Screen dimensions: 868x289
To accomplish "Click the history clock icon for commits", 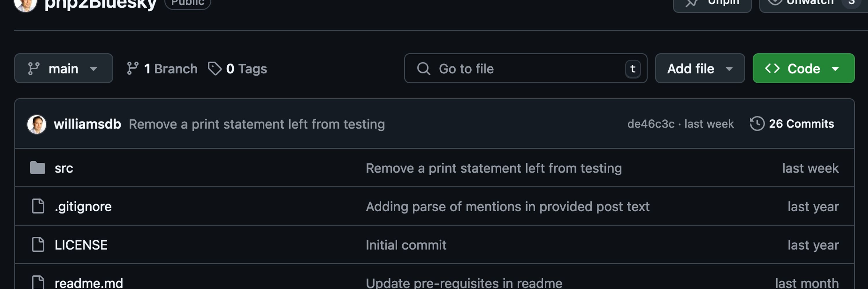I will [x=757, y=123].
